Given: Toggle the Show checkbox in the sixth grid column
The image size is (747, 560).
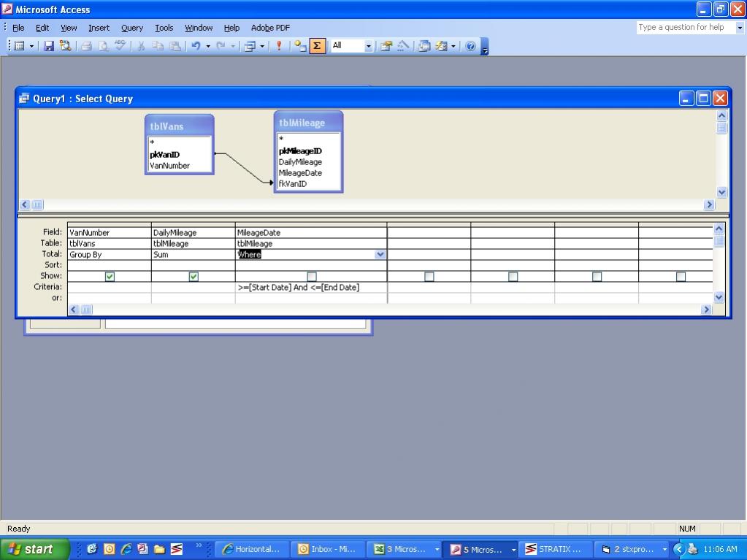Looking at the screenshot, I should click(x=597, y=276).
